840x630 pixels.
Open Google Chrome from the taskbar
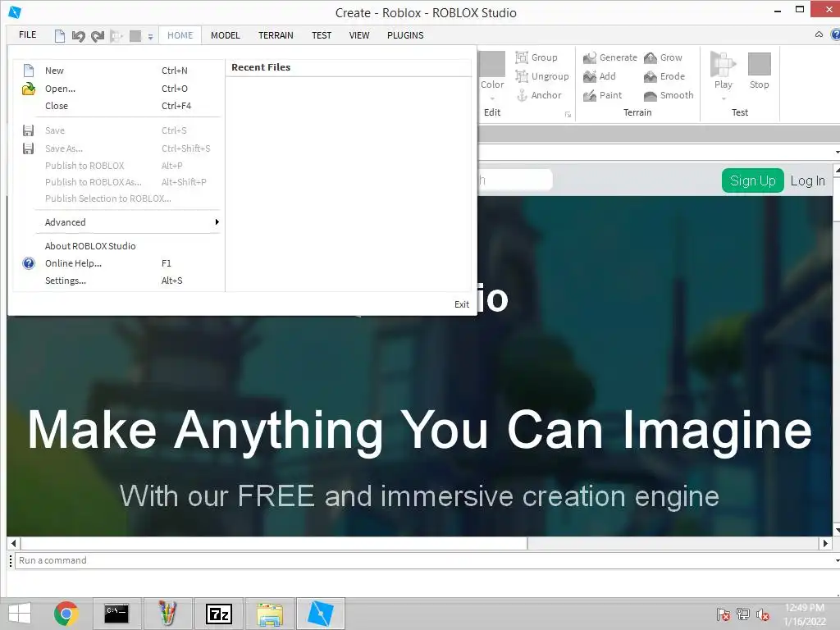pyautogui.click(x=66, y=614)
